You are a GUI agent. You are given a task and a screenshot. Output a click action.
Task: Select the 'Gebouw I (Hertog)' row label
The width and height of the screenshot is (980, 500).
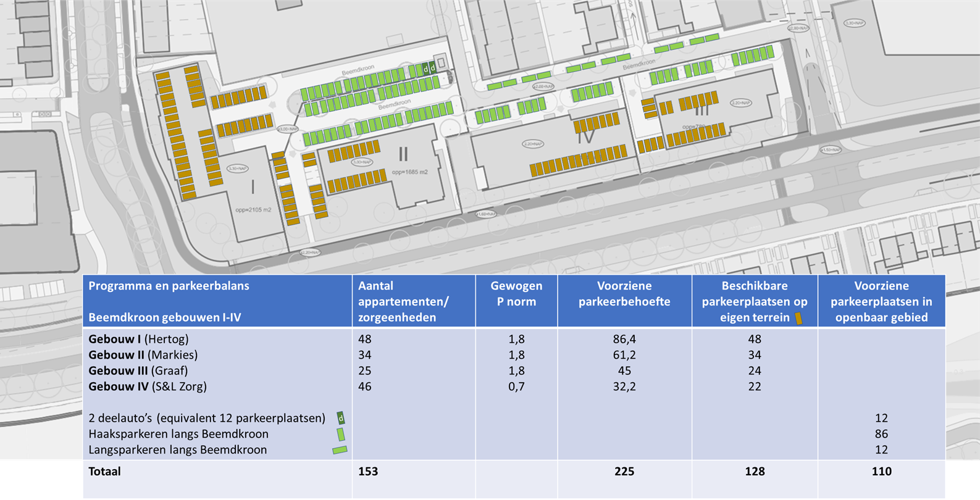pos(138,339)
